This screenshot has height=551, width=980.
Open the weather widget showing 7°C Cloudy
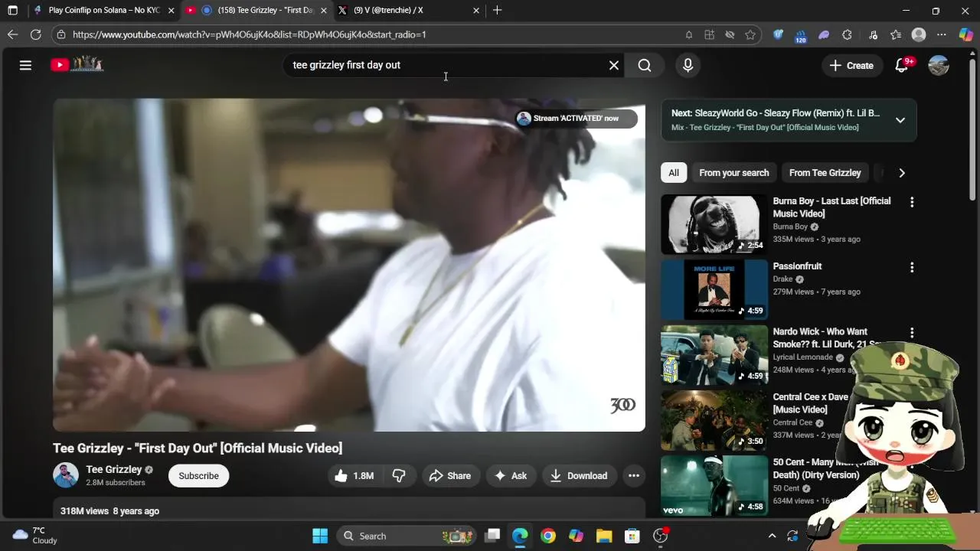(x=35, y=536)
